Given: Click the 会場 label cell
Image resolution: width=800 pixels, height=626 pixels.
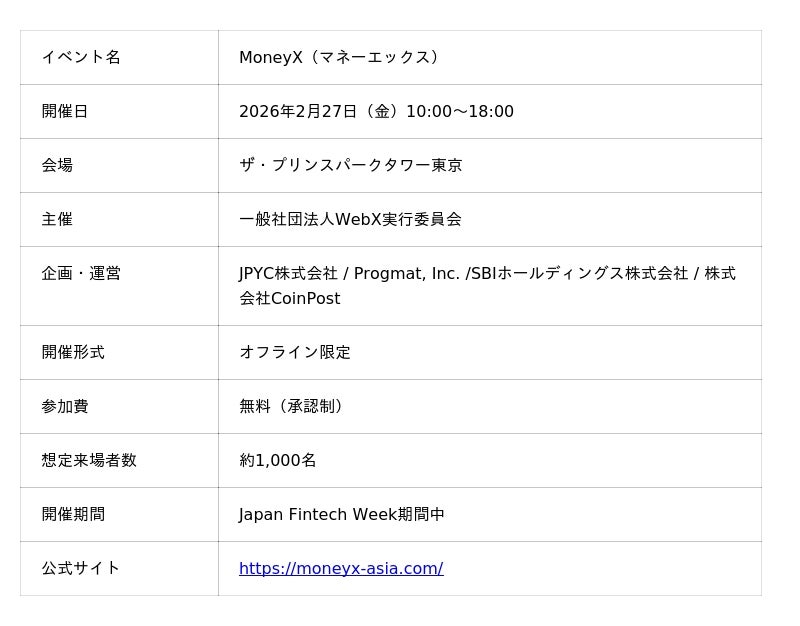Looking at the screenshot, I should point(57,165).
